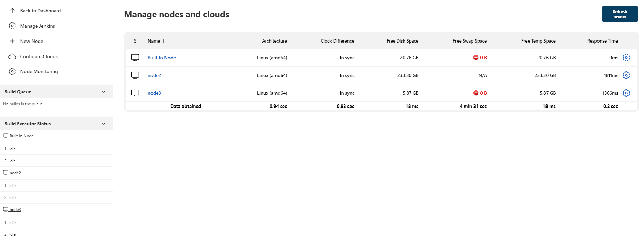Screen dimensions: 644x244
Task: Sort by Free Disk Space column header
Action: tap(402, 41)
